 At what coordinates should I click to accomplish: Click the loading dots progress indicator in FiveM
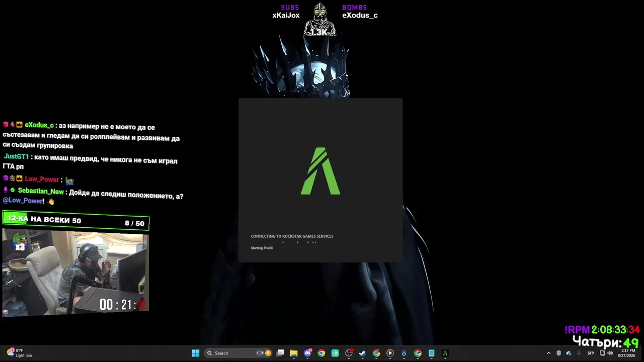(299, 242)
